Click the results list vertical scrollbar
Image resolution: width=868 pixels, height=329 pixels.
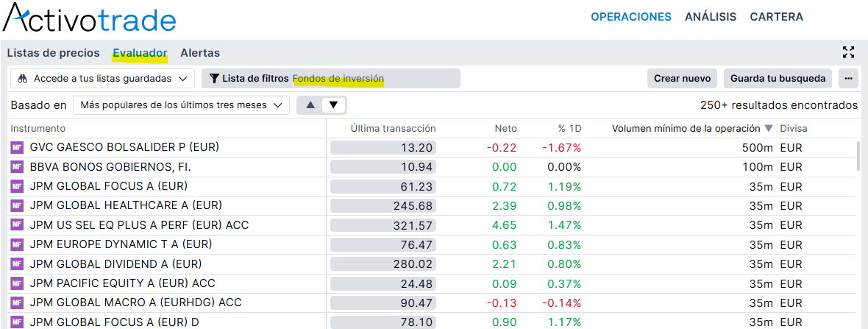coord(859,156)
